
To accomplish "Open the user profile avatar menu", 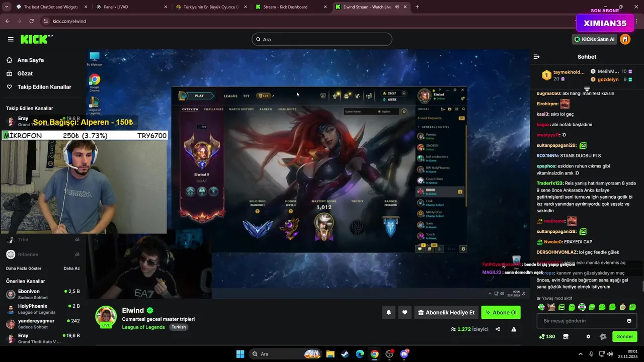I will click(x=625, y=39).
